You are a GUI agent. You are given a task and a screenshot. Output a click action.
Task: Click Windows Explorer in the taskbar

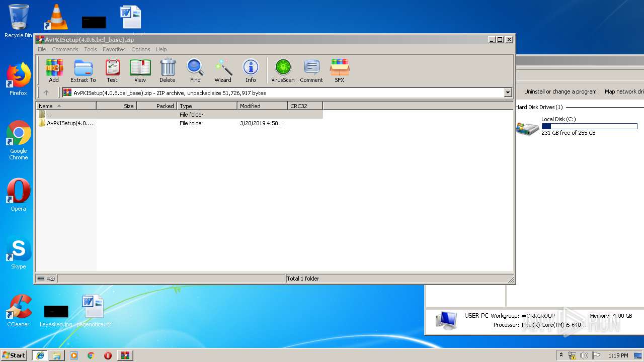57,355
